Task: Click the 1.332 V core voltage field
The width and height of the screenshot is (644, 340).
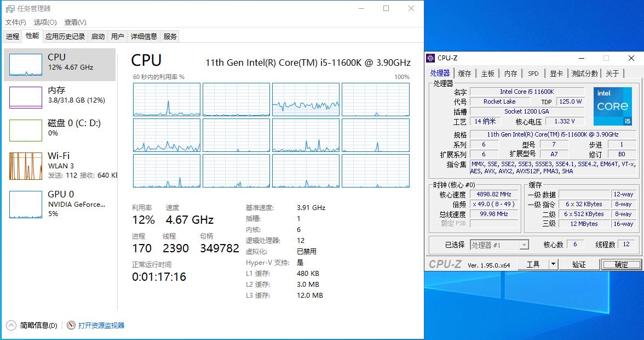Action: pyautogui.click(x=565, y=121)
